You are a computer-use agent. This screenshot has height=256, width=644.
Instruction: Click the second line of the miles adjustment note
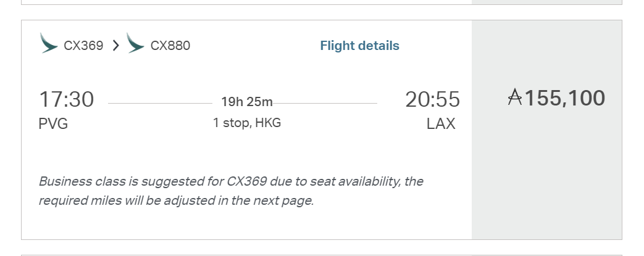(176, 200)
